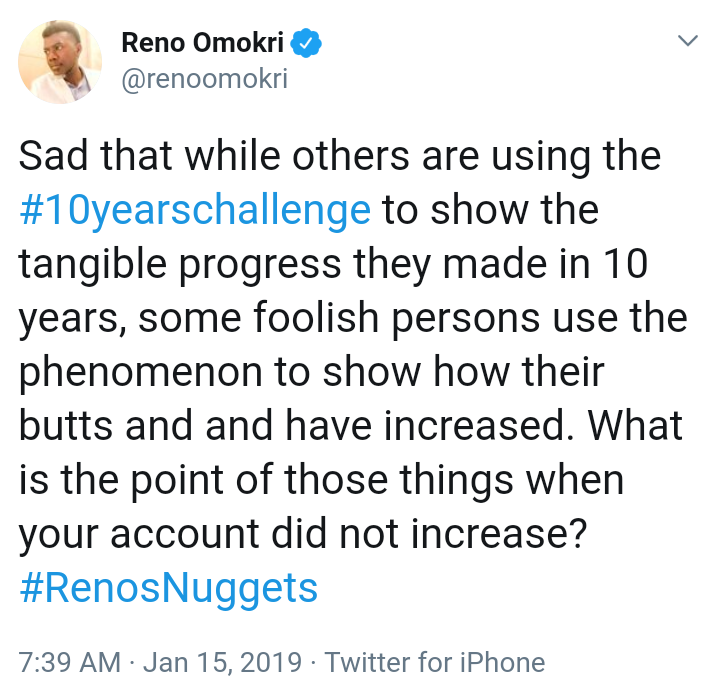Click 'your account did not increase?'
Screen dimensions: 720x695
coord(301,535)
